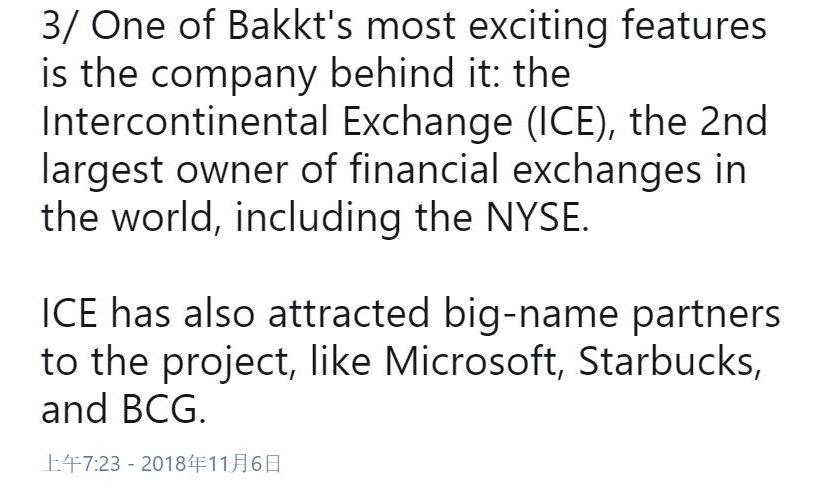Screen dimensions: 829x495
Task: Click the word NYSE in the tweet
Action: coord(532,217)
